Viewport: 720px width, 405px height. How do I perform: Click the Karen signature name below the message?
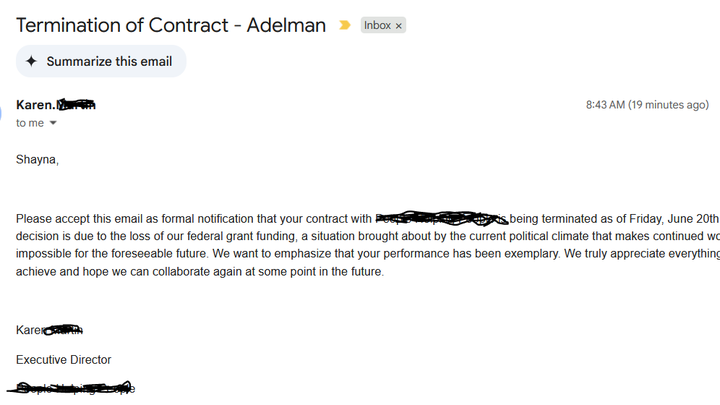click(49, 330)
